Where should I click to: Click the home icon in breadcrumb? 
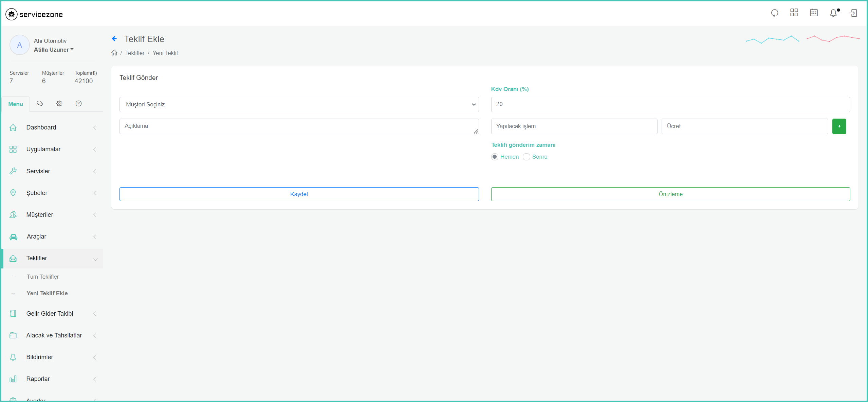coord(114,53)
